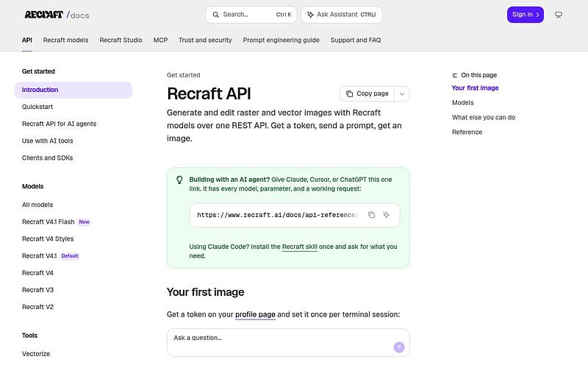Viewport: 588px width, 368px height.
Task: Select the API tab
Action: [x=27, y=40]
